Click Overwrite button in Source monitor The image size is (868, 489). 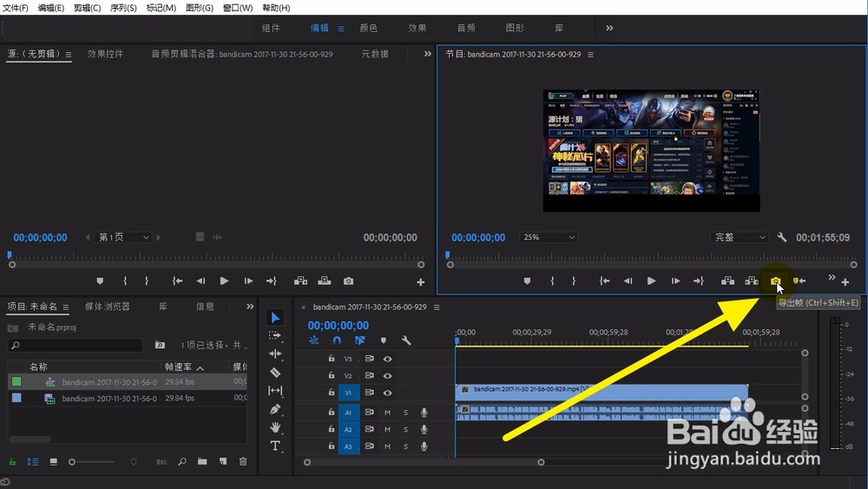coord(325,281)
